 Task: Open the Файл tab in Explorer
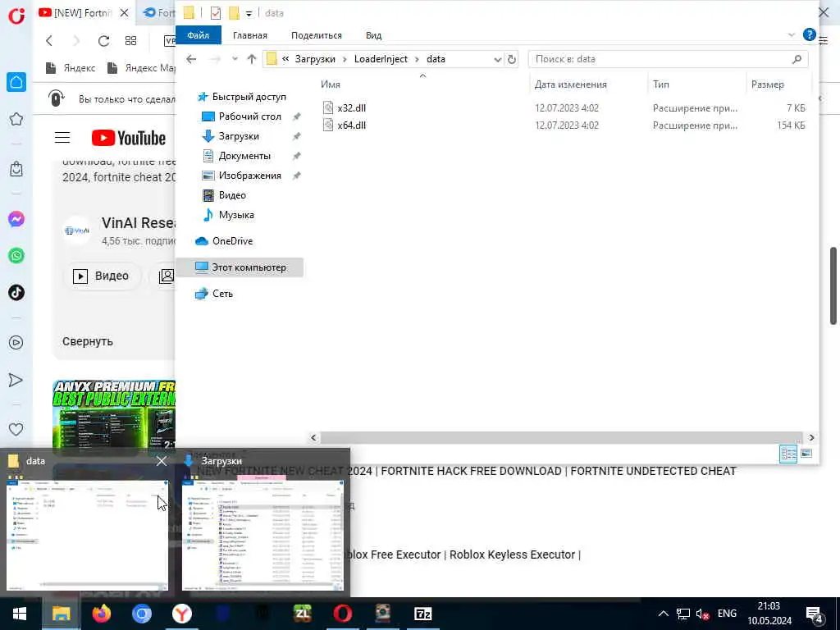(199, 34)
